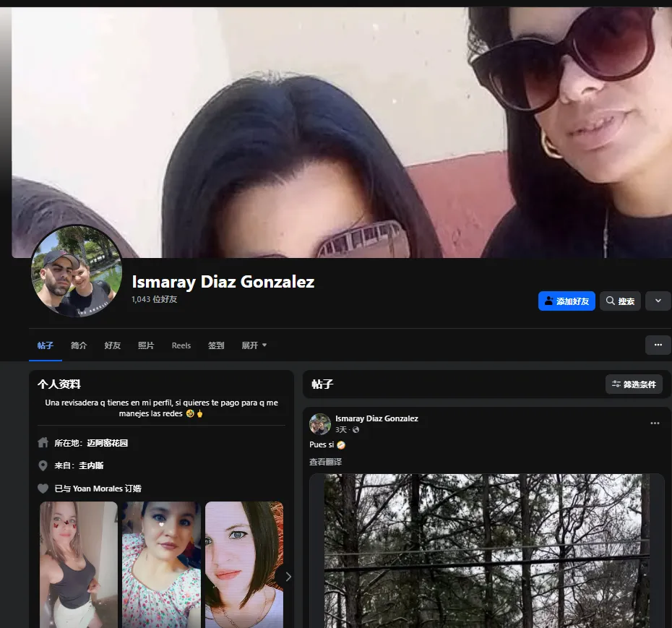
Task: Click the profile picture of Ismaray Diaz Gonzalez
Action: (76, 272)
